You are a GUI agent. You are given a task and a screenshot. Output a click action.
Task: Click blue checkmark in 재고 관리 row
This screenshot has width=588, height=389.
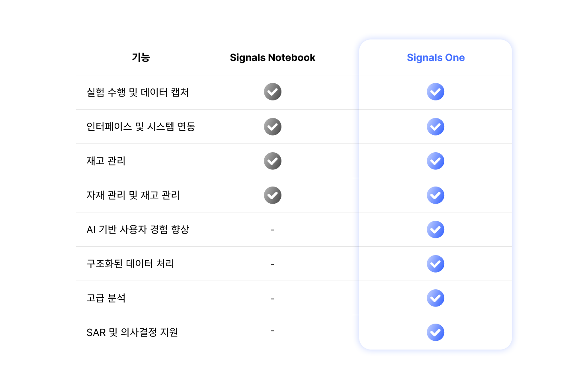coord(436,161)
